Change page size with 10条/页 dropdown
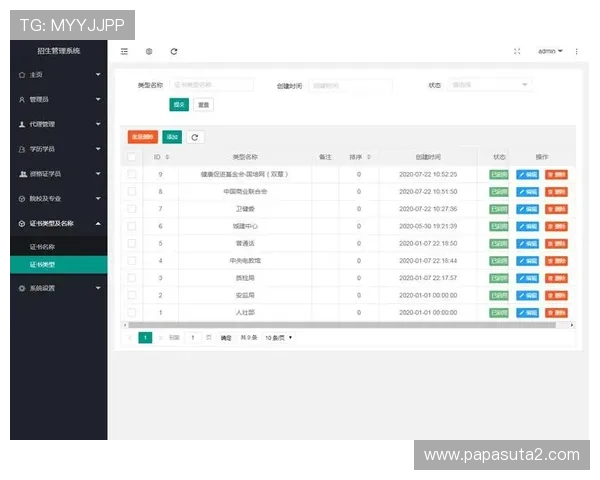Image resolution: width=600 pixels, height=480 pixels. tap(280, 338)
